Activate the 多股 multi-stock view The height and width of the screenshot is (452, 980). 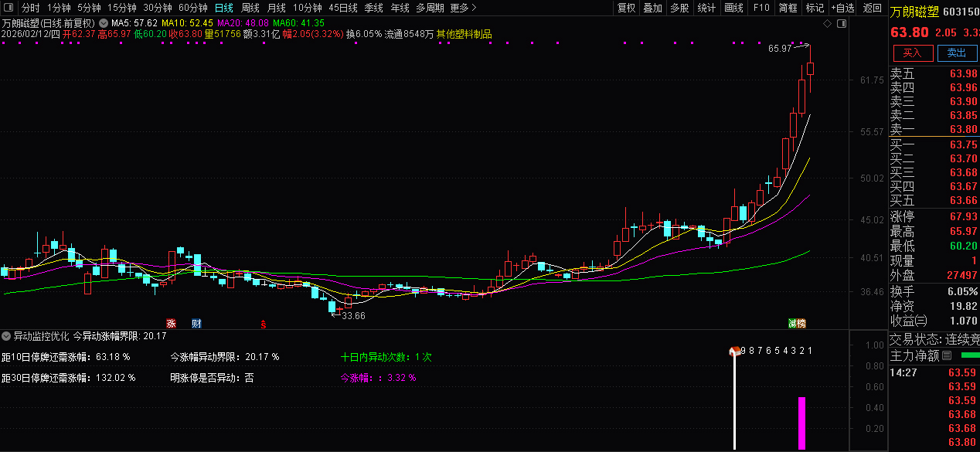click(679, 8)
